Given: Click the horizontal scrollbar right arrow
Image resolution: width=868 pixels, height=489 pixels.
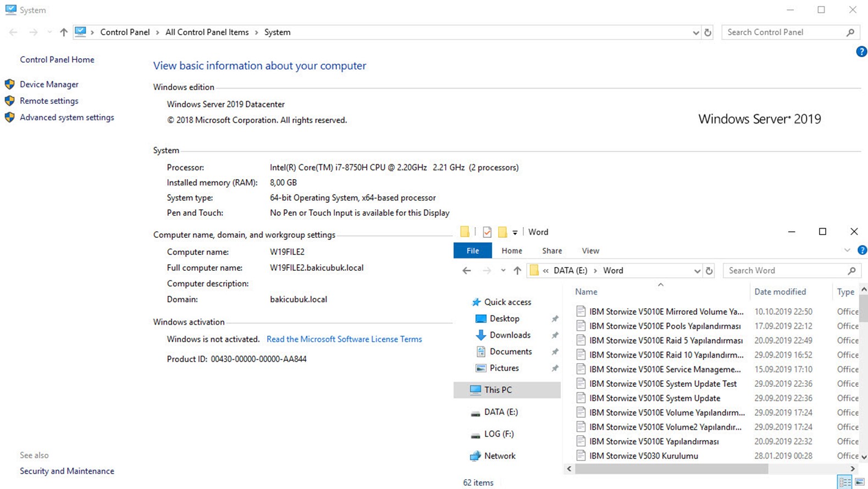Looking at the screenshot, I should coord(853,469).
